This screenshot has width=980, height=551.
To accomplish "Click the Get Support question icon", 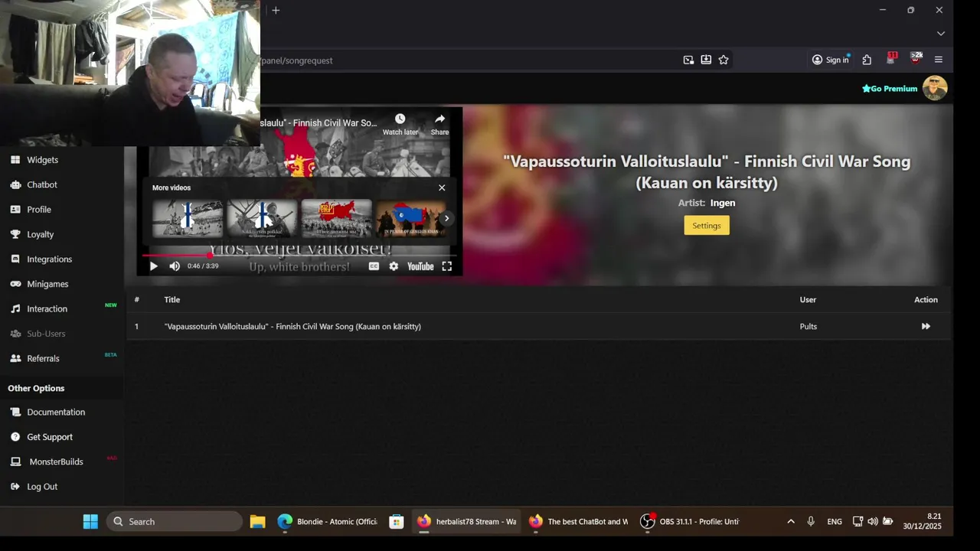I will pyautogui.click(x=15, y=437).
